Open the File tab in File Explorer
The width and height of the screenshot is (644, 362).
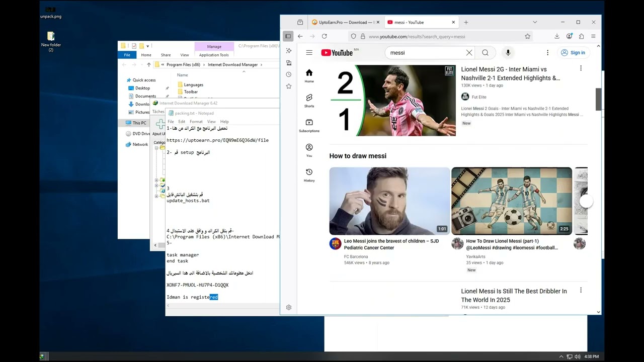[127, 55]
